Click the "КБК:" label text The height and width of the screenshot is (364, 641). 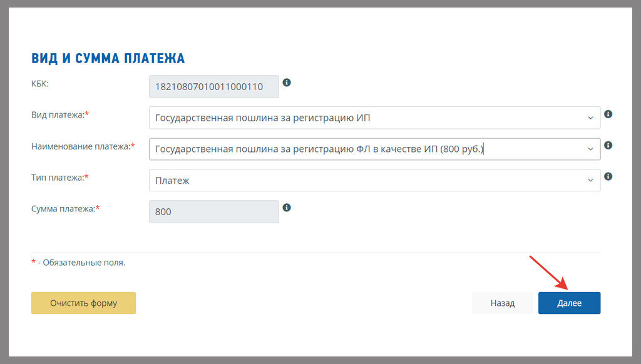tap(40, 84)
